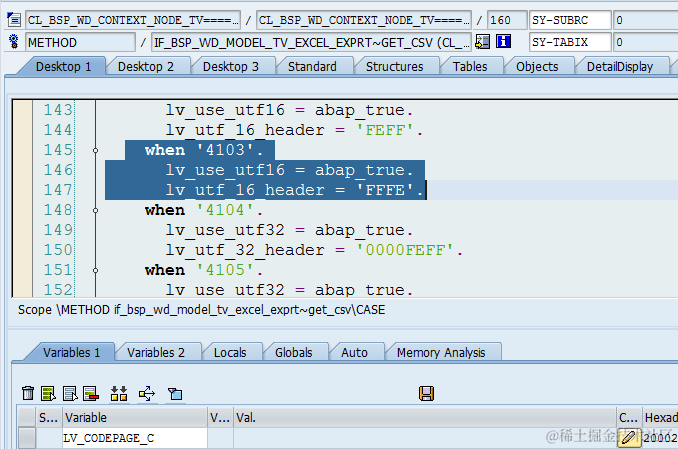Click the SY-SUBRC value 0 cell
The image size is (678, 449).
(x=645, y=20)
